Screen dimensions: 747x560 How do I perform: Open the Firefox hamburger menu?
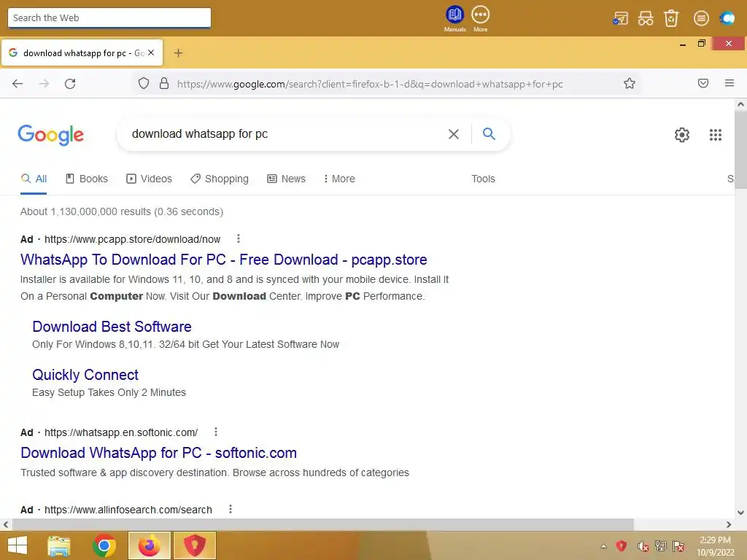pyautogui.click(x=729, y=83)
